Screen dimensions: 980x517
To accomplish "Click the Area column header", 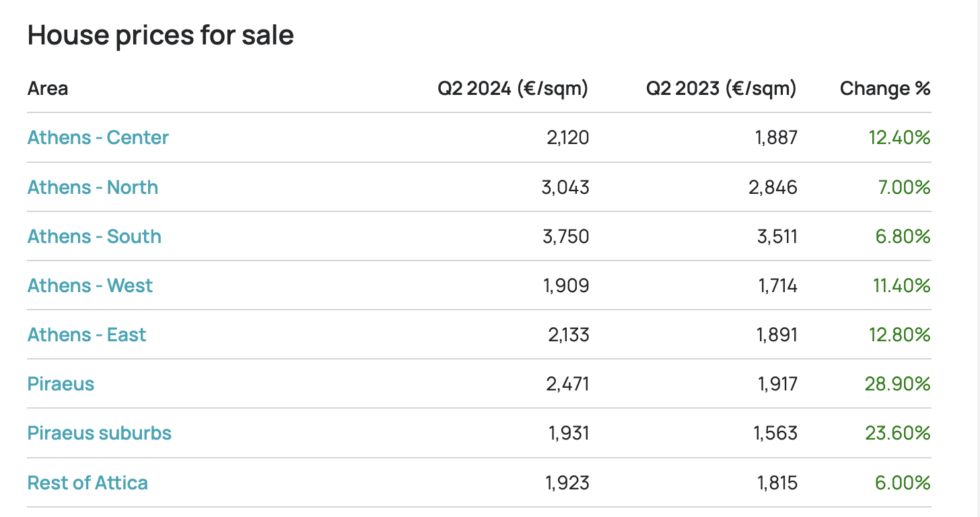I will (x=48, y=88).
